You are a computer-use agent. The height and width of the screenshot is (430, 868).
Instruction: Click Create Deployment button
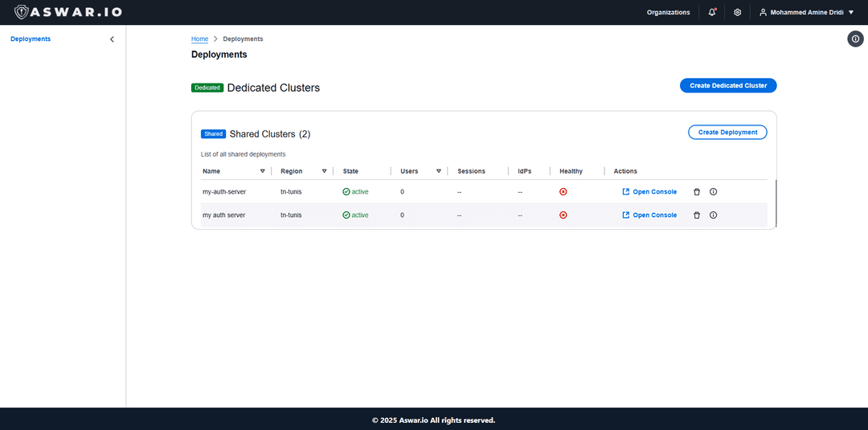(727, 133)
